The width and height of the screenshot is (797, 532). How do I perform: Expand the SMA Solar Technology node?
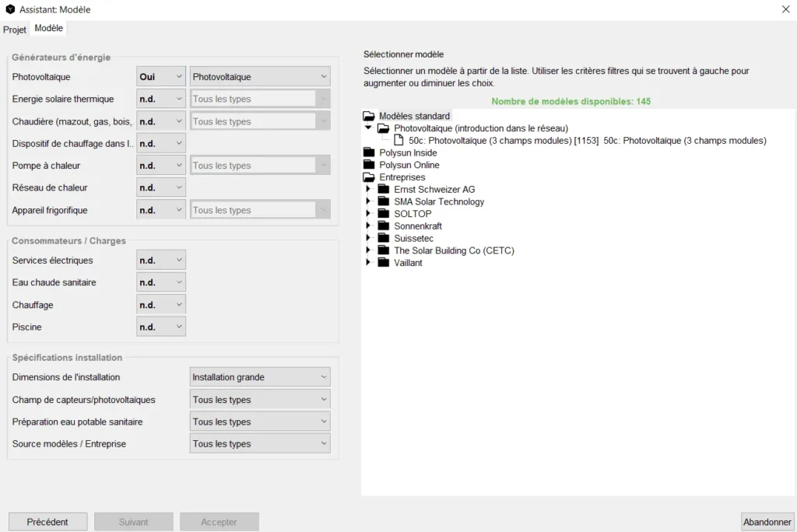368,201
